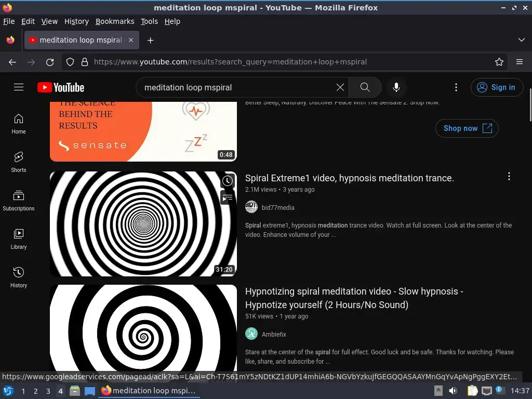This screenshot has height=399, width=532.
Task: Click the show desktop taskbar icon
Action: [89, 391]
